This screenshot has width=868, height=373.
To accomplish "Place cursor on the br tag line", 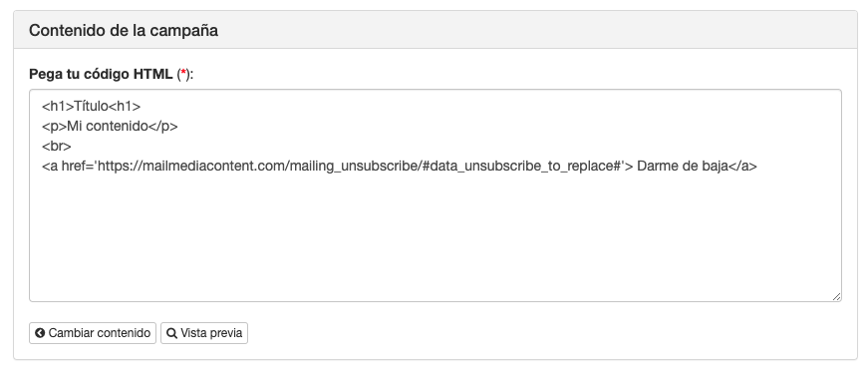I will pos(57,147).
